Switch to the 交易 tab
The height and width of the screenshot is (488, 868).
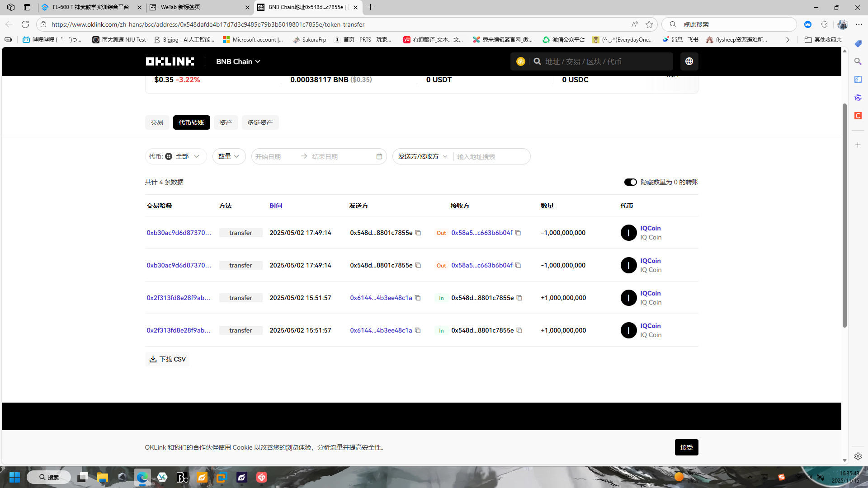[x=157, y=122]
